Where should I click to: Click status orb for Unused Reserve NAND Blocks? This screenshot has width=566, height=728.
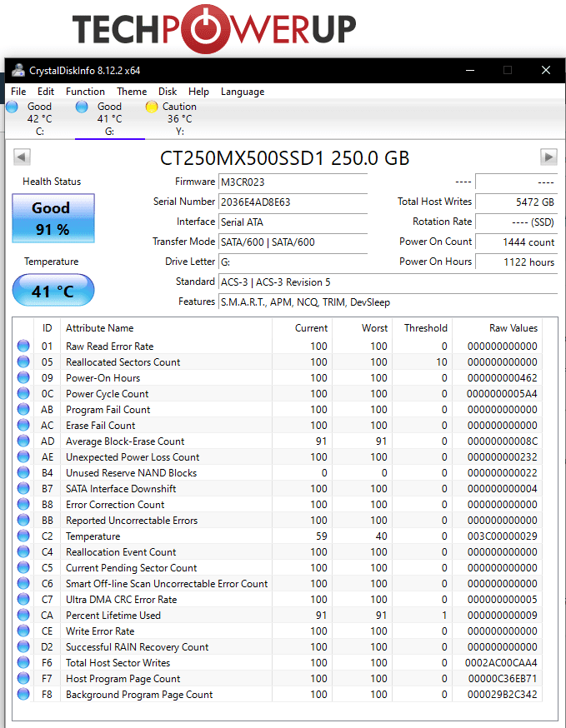coord(23,472)
